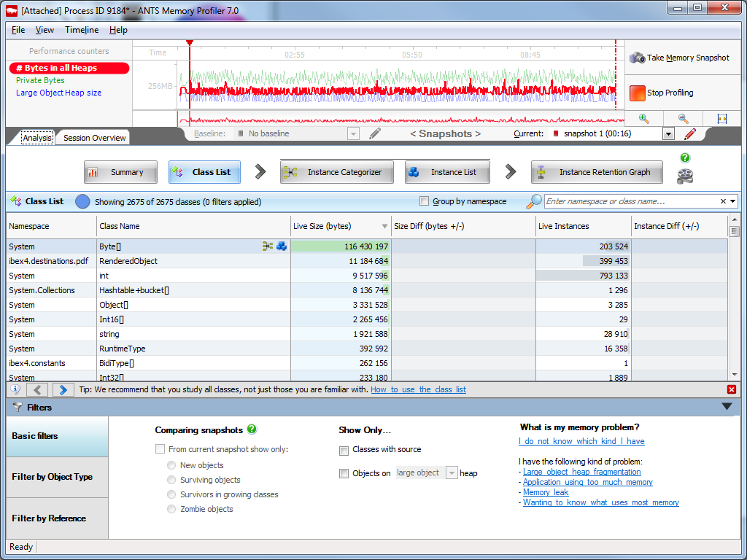Close the tip bar
This screenshot has width=747, height=560.
pos(732,389)
